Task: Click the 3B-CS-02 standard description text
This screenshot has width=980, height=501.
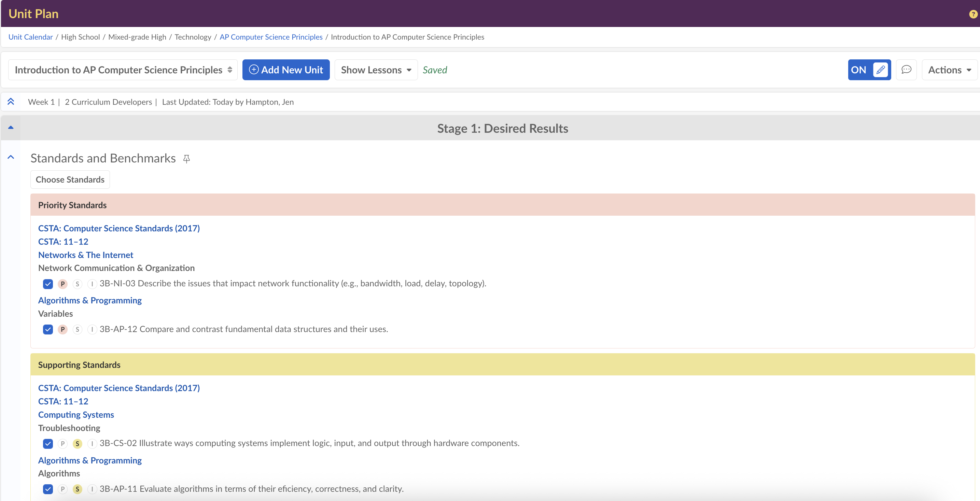Action: pos(310,443)
